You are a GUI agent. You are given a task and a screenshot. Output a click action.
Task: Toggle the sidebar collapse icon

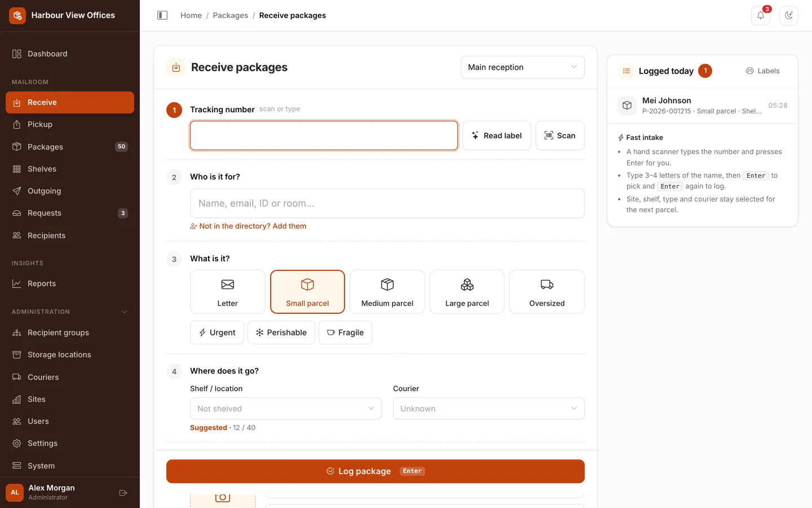tap(162, 15)
